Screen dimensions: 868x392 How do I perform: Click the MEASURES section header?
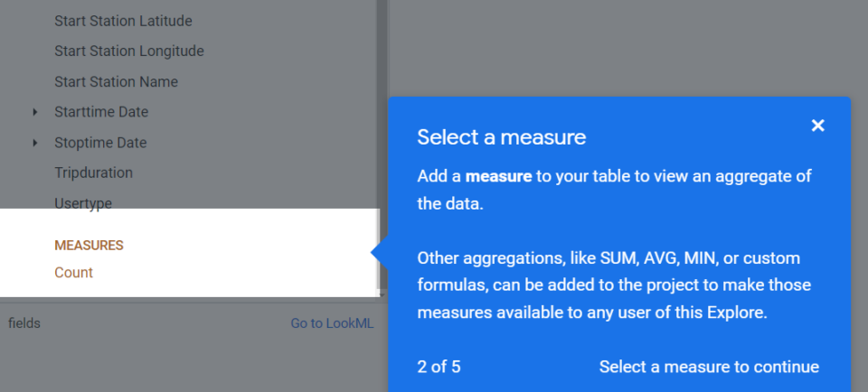click(89, 245)
